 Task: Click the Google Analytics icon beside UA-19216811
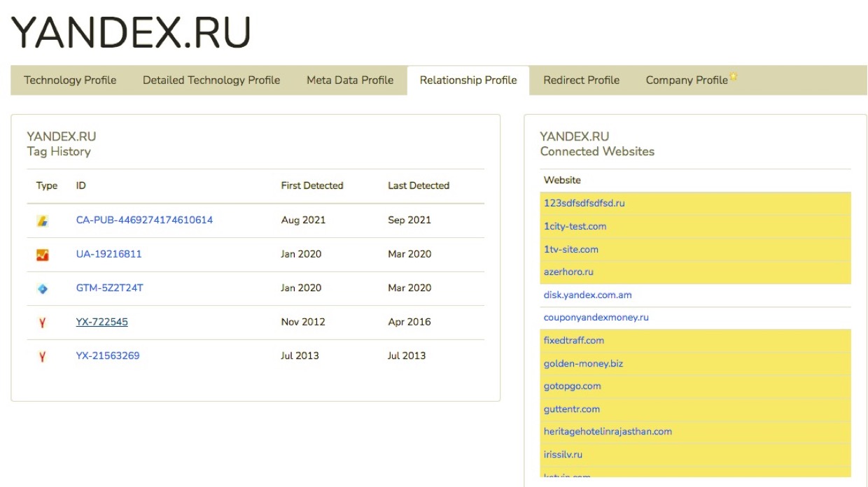coord(43,255)
